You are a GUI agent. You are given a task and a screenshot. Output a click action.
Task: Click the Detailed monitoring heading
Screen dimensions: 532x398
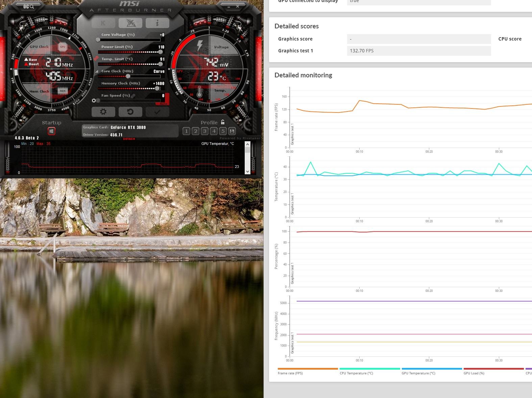click(x=303, y=75)
